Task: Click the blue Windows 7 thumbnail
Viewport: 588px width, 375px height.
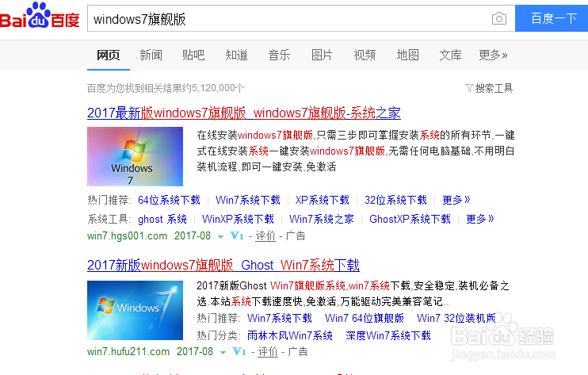Action: pos(135,311)
